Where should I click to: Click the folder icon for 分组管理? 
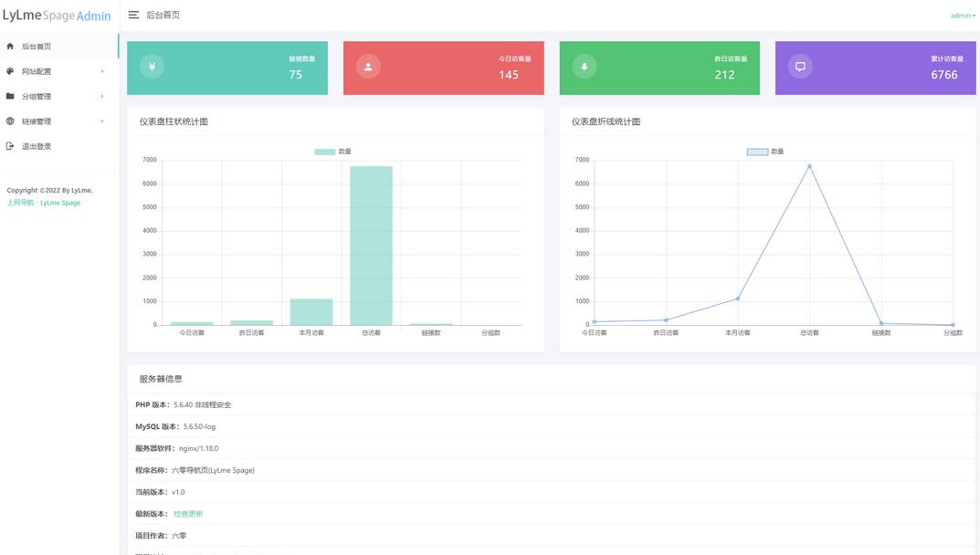click(10, 96)
